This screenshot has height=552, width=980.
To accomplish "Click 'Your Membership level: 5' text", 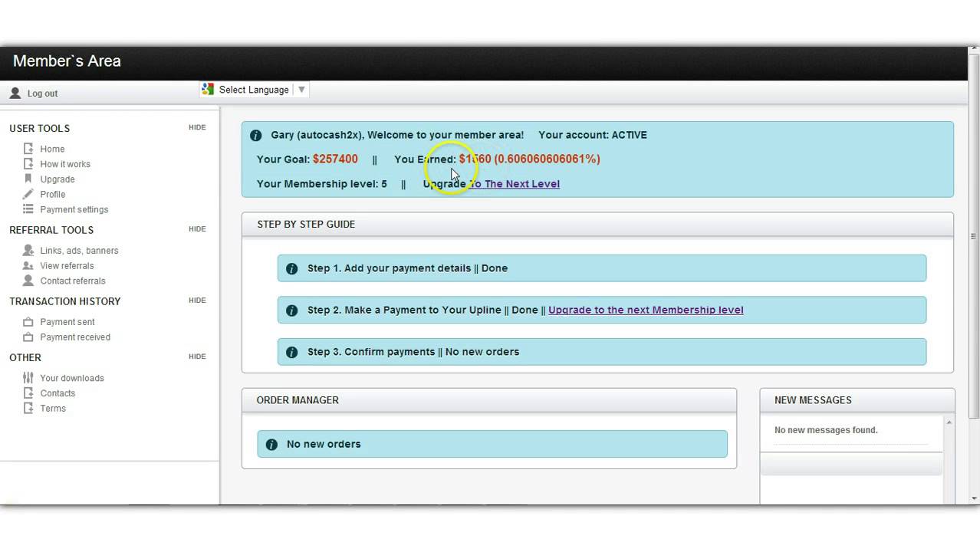I will (x=322, y=184).
